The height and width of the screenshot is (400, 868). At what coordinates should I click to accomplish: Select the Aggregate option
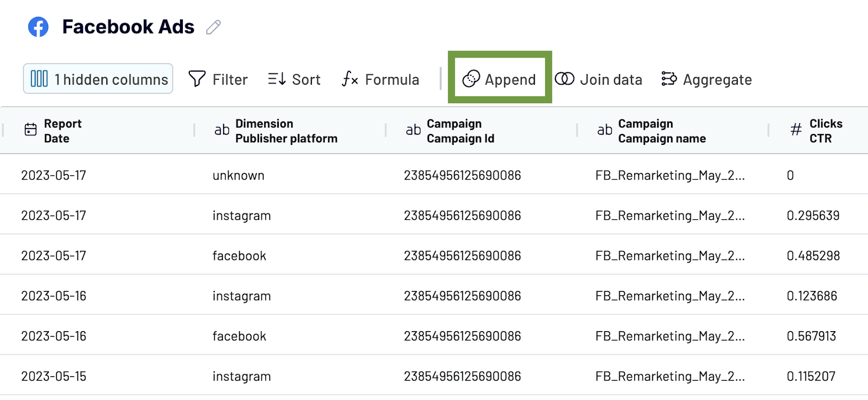(x=706, y=79)
